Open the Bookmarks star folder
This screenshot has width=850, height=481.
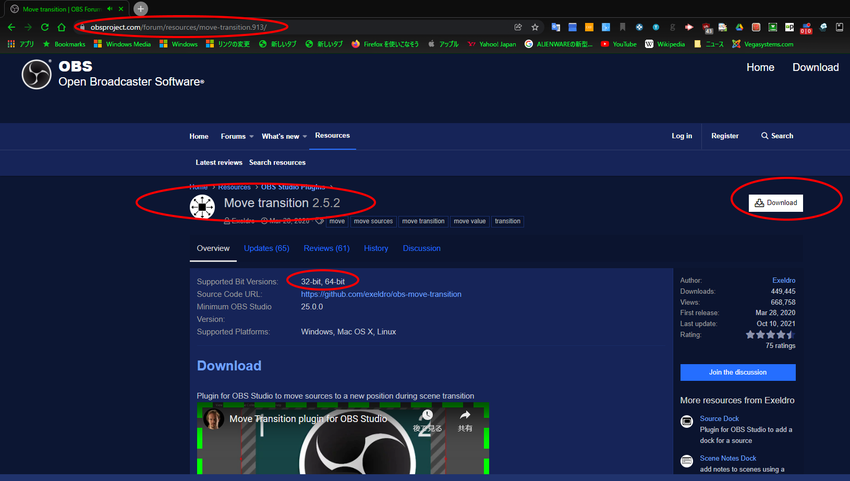[x=64, y=44]
